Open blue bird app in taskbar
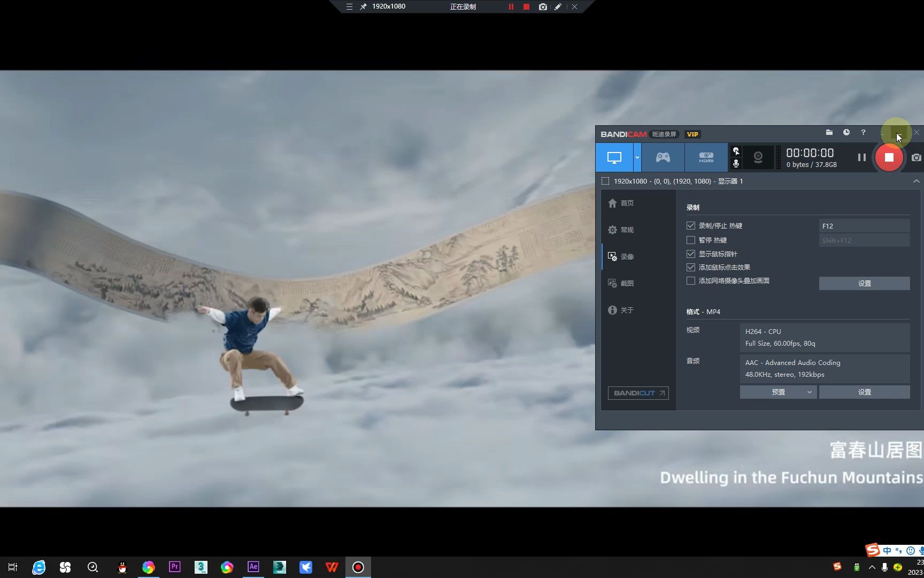Image resolution: width=924 pixels, height=578 pixels. (306, 567)
